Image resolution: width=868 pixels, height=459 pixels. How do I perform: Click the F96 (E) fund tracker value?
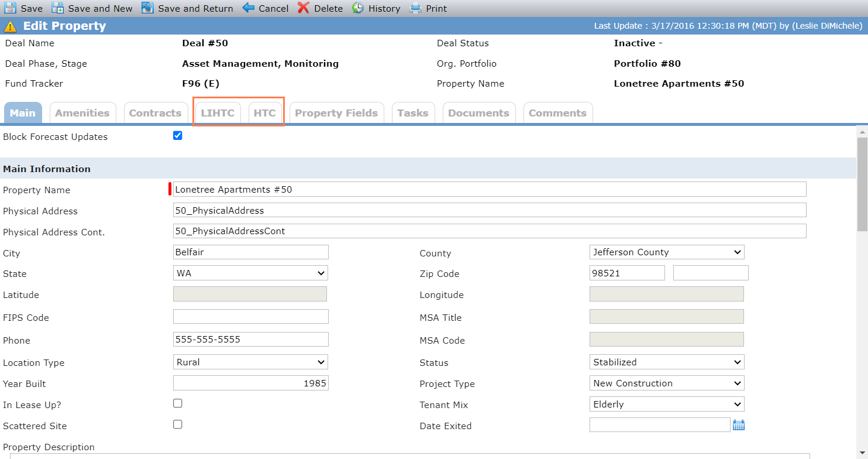tap(201, 84)
